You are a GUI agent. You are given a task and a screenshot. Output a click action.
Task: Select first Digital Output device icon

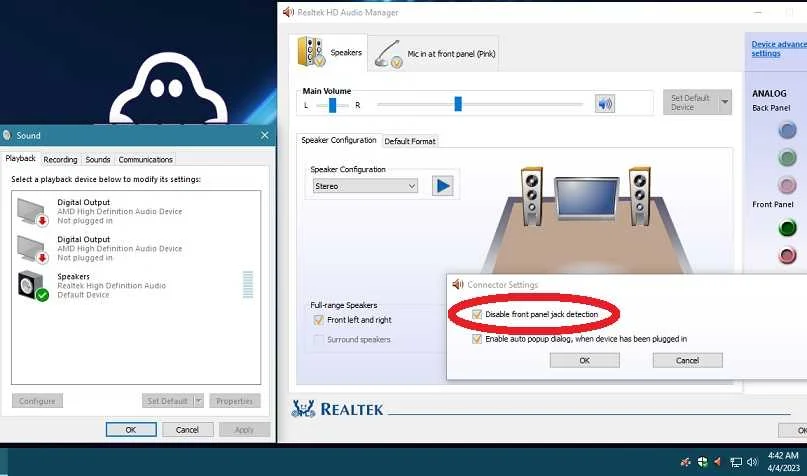click(32, 211)
